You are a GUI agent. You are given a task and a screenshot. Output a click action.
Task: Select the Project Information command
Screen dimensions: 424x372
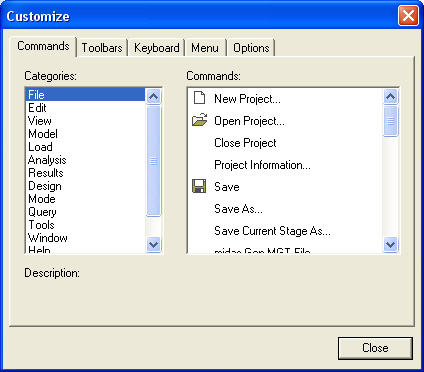[x=262, y=165]
